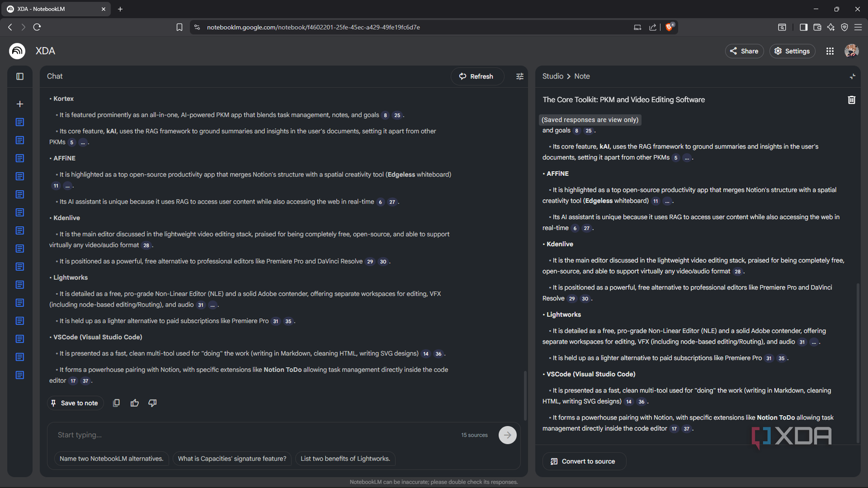The image size is (868, 488).
Task: Select 'List two benefits of Lightworks.' suggestion
Action: coord(345,459)
